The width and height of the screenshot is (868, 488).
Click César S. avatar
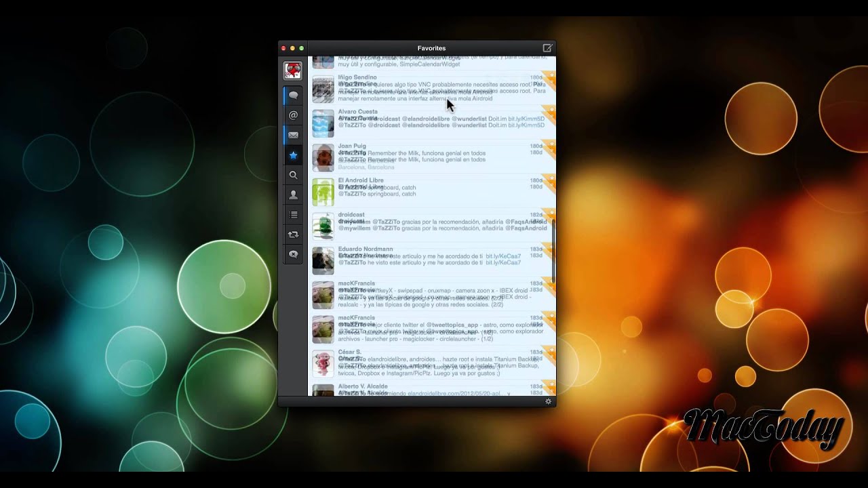(x=323, y=364)
